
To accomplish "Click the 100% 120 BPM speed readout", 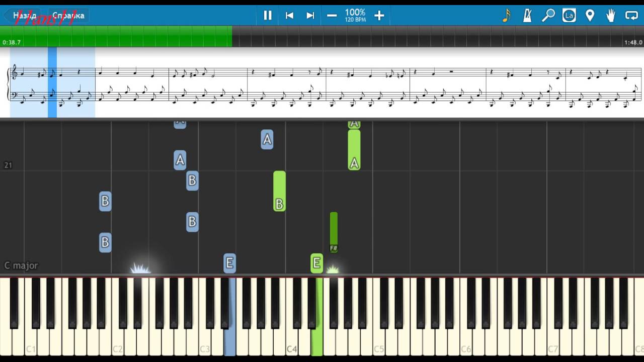I will (355, 15).
